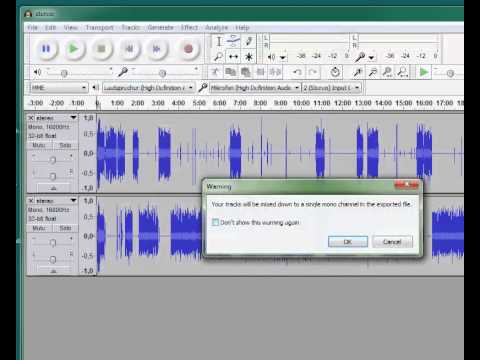
Task: Open the Transport menu
Action: 99,27
